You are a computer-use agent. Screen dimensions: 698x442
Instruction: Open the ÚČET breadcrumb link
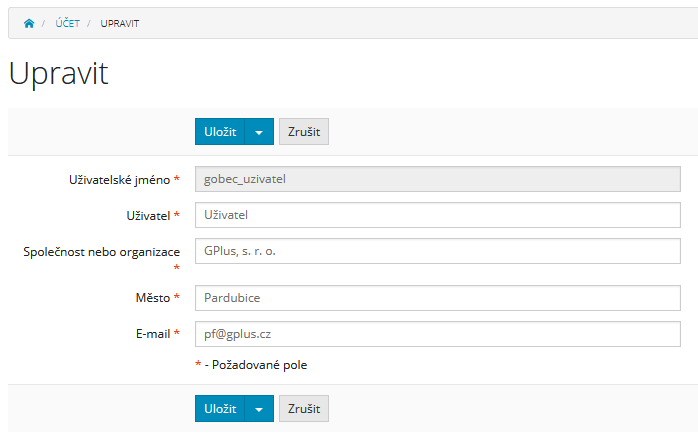[x=68, y=23]
